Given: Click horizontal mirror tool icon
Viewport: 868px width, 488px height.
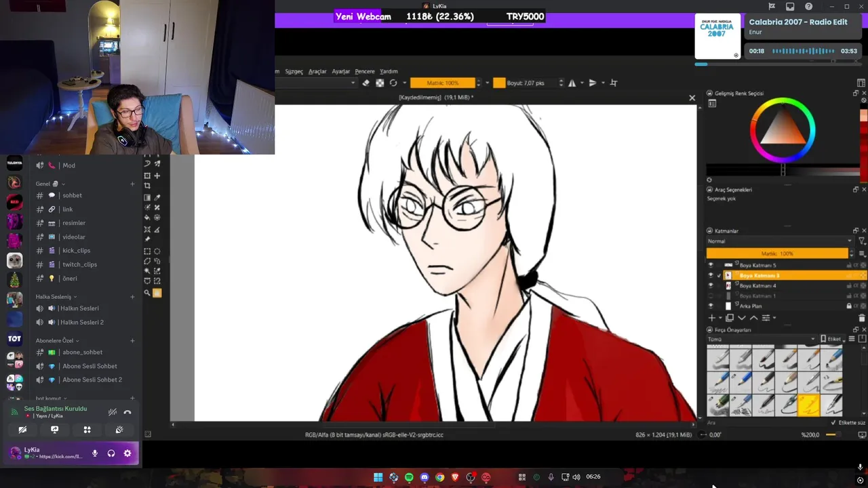Looking at the screenshot, I should click(572, 83).
